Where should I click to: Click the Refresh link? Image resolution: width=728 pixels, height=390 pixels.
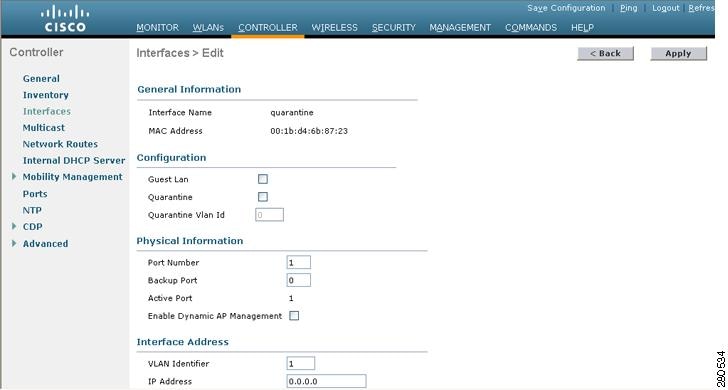pos(701,8)
